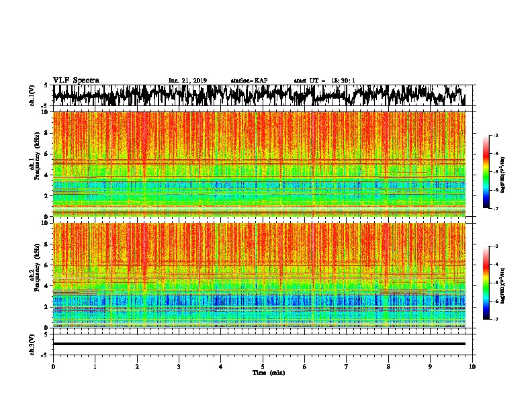This screenshot has width=532, height=411.
Task: Select the "start UT = 18:30:1" header text
Action: click(324, 81)
